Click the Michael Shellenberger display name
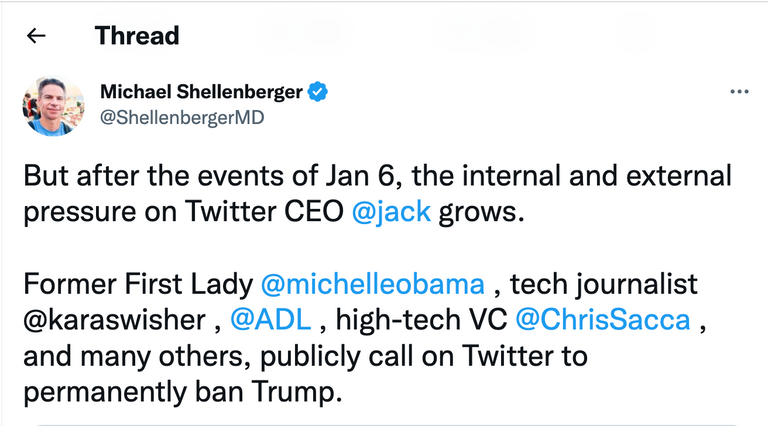Screen dimensions: 768x426 click(201, 93)
